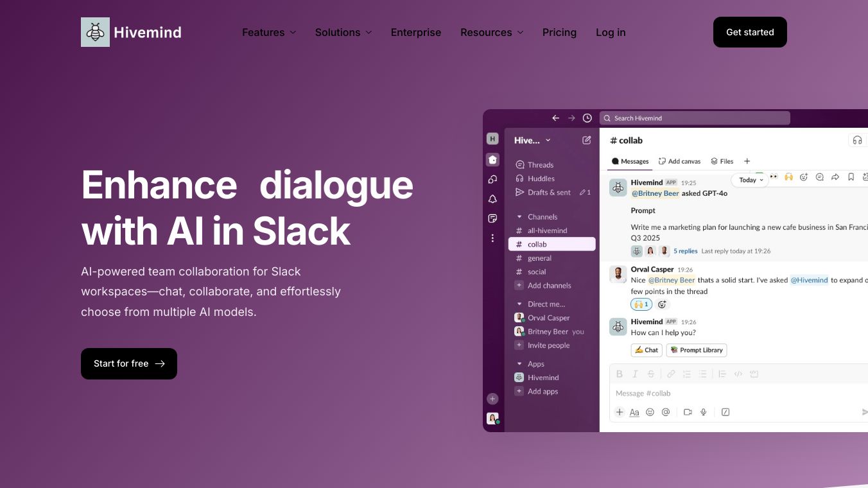Click the Prompt Library button
Viewport: 868px width, 488px height.
point(697,350)
